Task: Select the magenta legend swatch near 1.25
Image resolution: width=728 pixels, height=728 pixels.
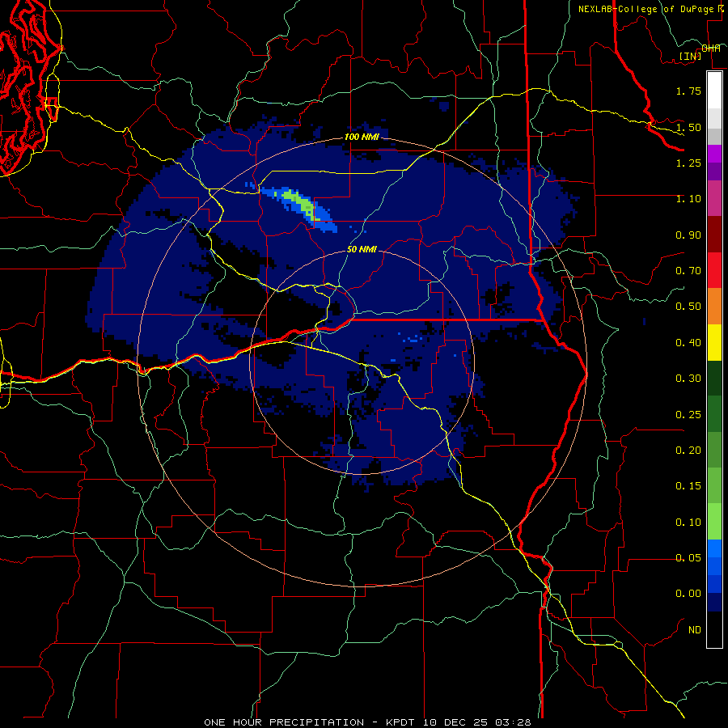Action: (714, 154)
